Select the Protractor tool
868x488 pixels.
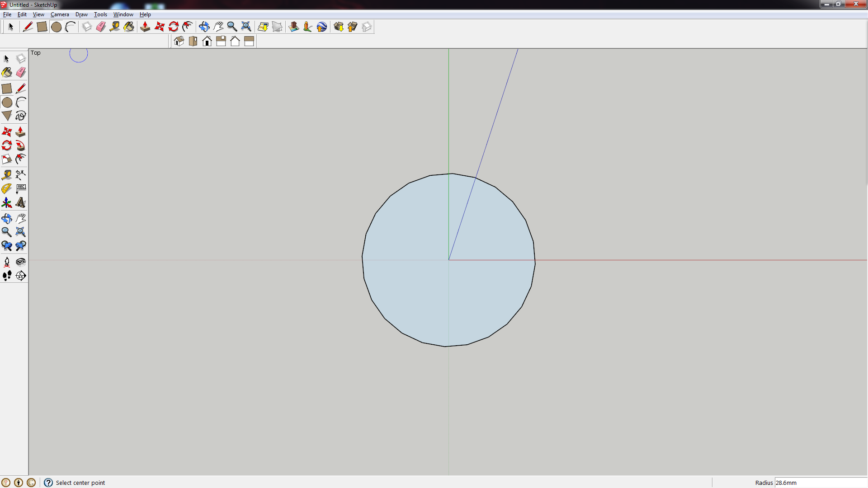pyautogui.click(x=7, y=188)
